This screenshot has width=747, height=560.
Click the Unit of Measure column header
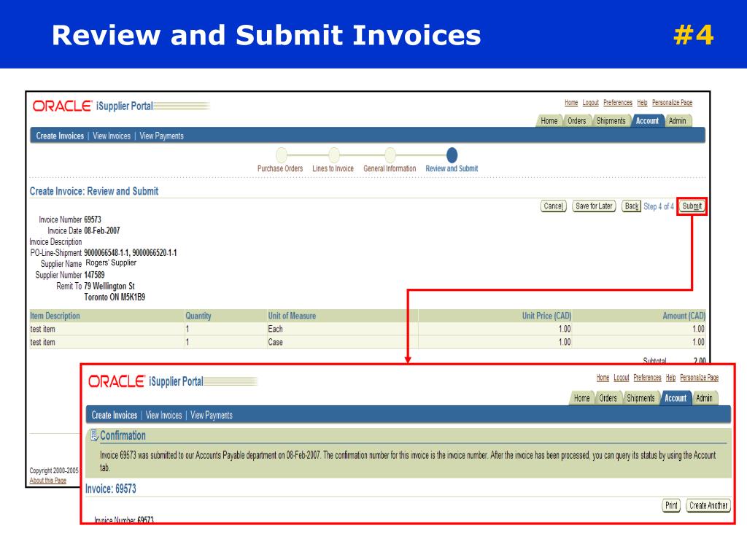tap(292, 316)
